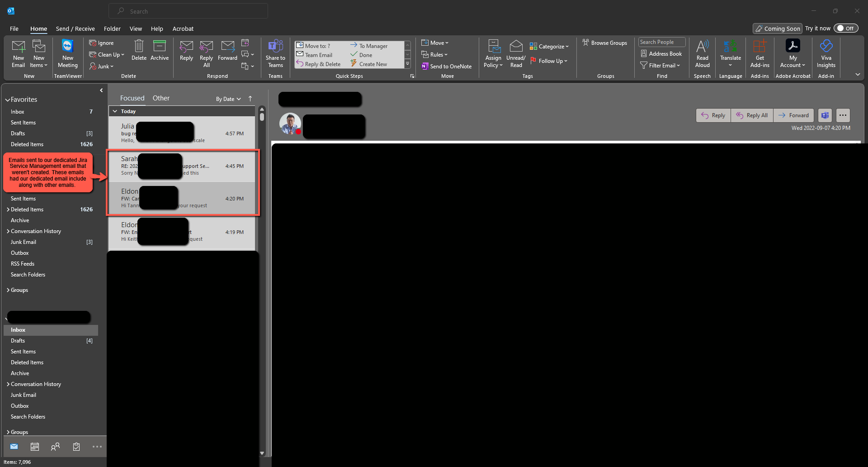This screenshot has width=868, height=467.
Task: Open the Move dropdown
Action: (435, 43)
